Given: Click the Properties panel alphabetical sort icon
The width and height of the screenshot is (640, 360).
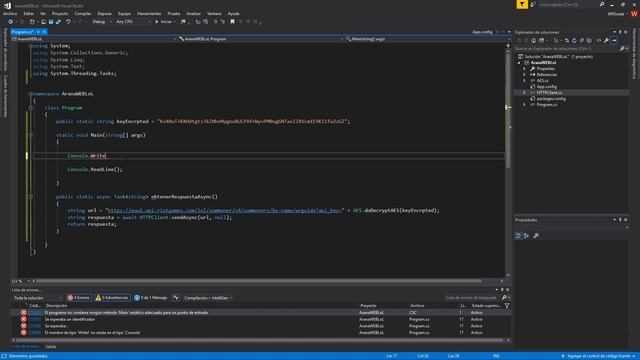Looking at the screenshot, I should [527, 236].
